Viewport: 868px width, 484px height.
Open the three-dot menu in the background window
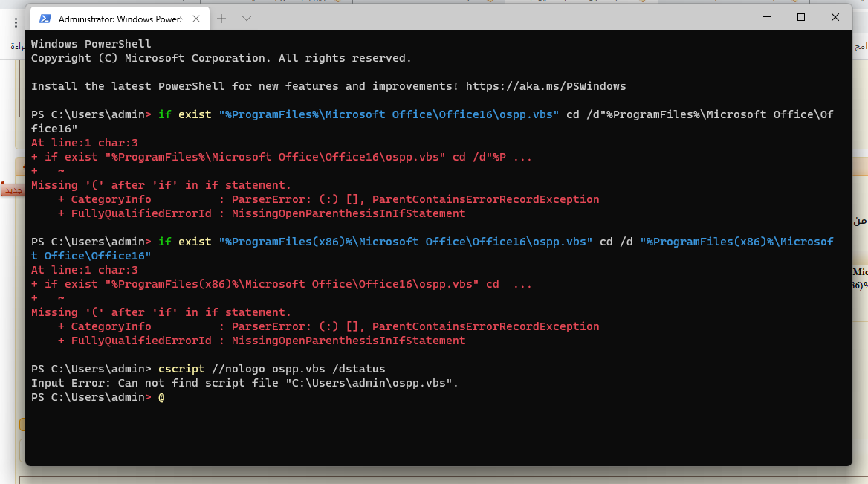coord(16,23)
